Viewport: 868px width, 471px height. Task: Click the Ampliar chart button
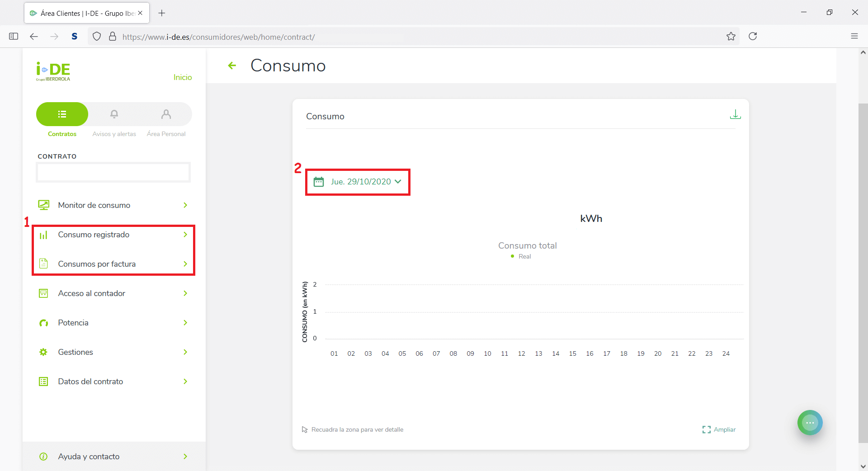pos(719,429)
